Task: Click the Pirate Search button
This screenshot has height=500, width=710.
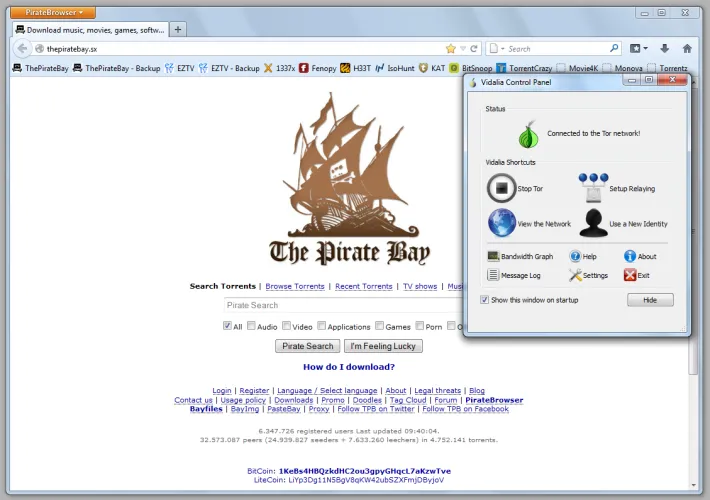Action: coord(307,346)
